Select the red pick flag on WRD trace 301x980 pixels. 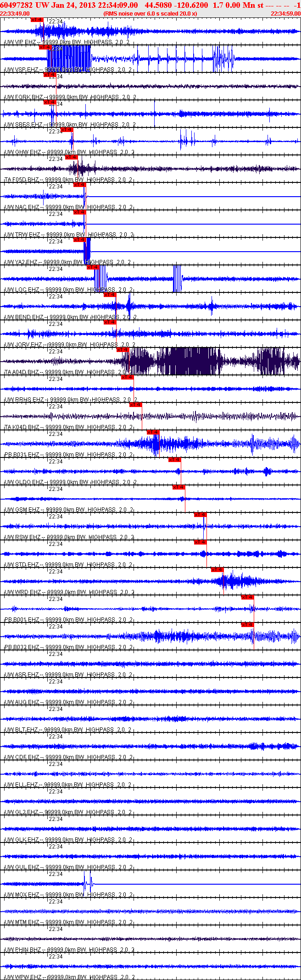point(217,570)
